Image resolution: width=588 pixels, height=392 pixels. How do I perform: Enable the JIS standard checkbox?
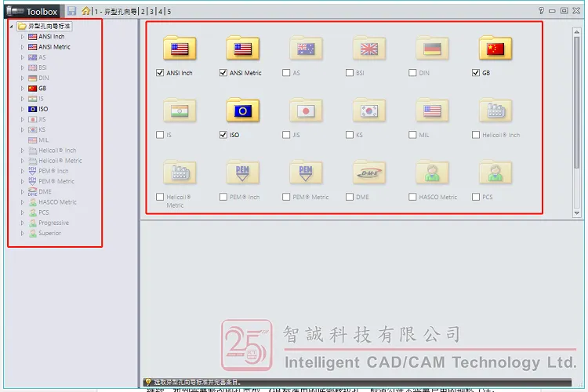pos(286,135)
